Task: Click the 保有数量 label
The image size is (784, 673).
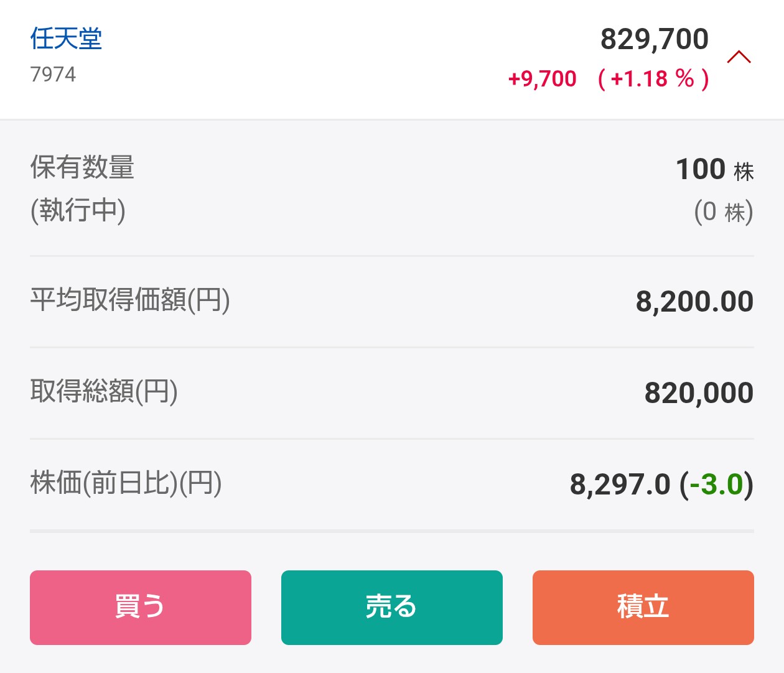Action: tap(82, 168)
